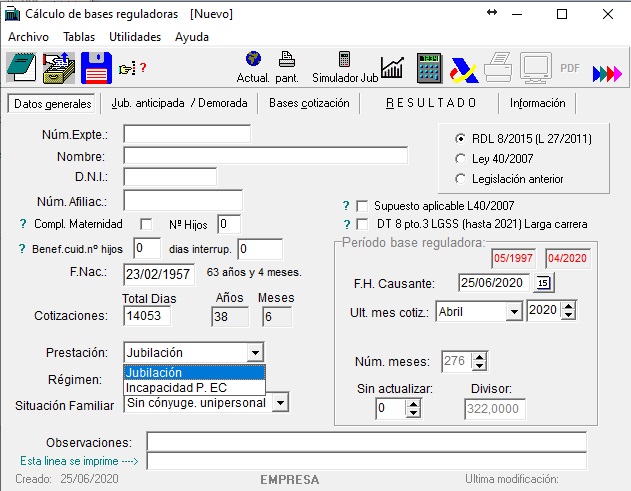Click help mark beside Benef.cuid.nº hijos

point(22,249)
